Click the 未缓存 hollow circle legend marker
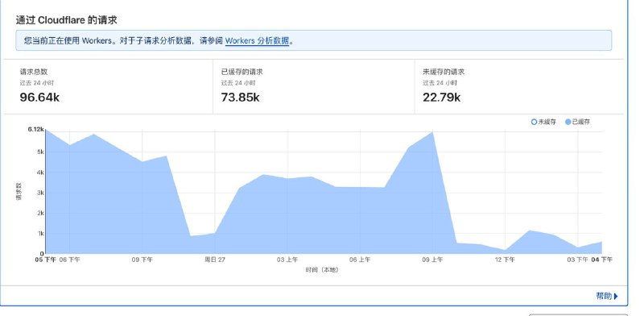644x316 pixels. [x=534, y=122]
